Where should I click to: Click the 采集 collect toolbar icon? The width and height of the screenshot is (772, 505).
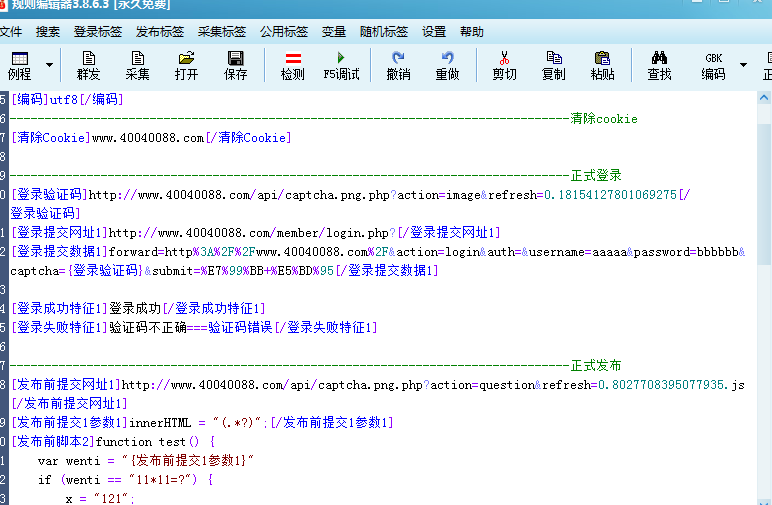(x=137, y=65)
